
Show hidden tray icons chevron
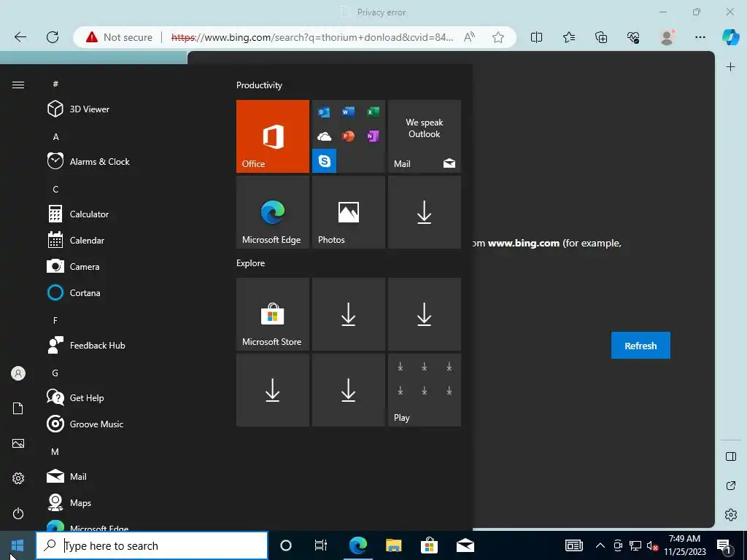point(600,545)
